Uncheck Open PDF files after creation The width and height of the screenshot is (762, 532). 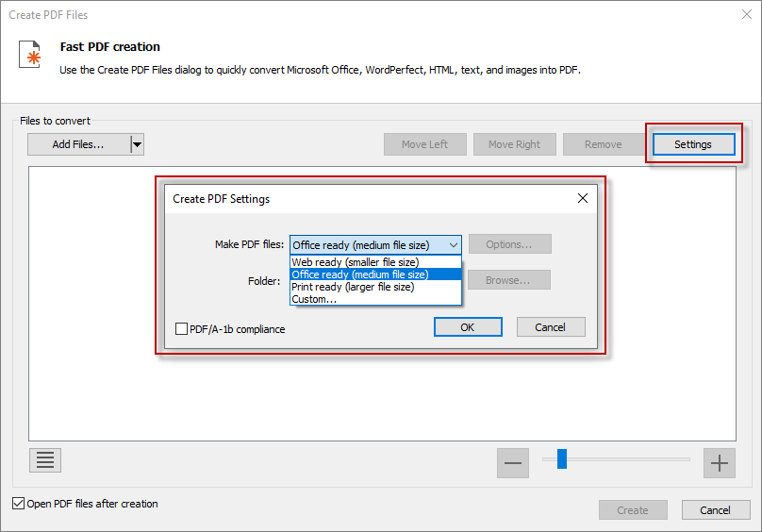19,504
